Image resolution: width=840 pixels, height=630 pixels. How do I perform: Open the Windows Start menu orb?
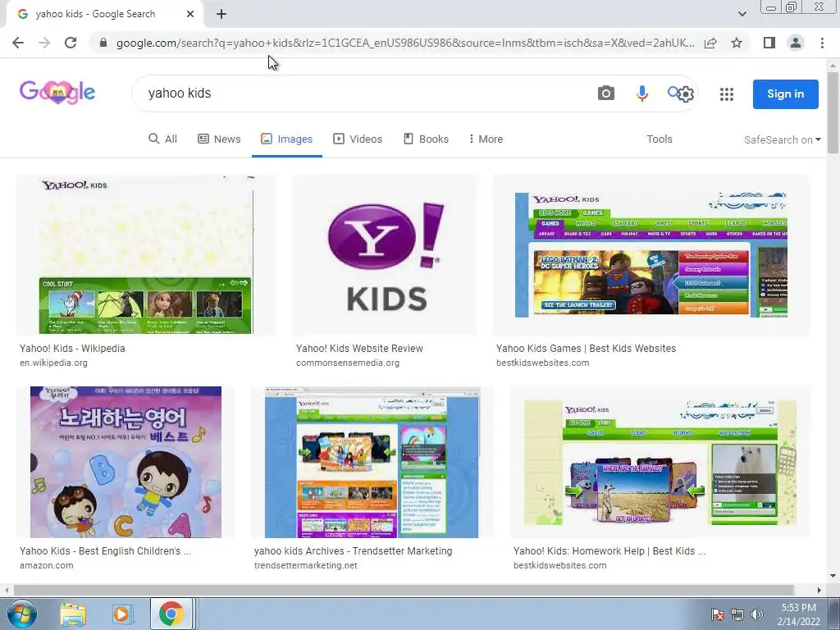coord(21,614)
